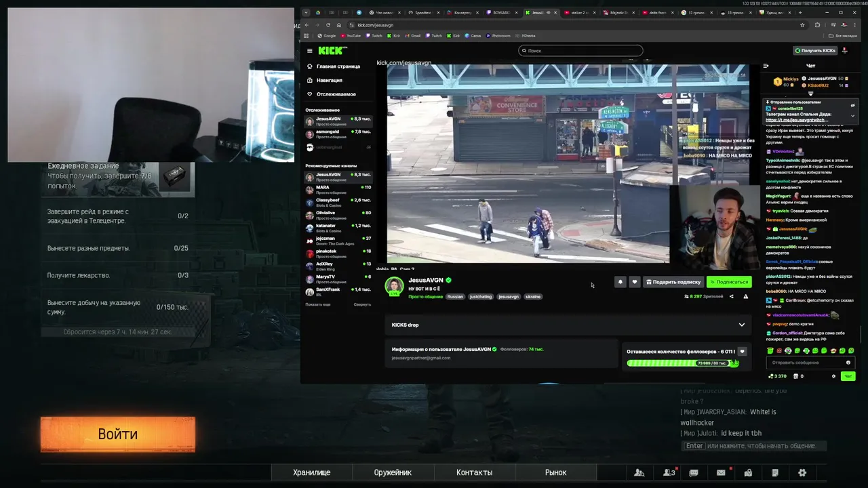
Task: Expand the pinned message chevron
Action: coord(852,116)
